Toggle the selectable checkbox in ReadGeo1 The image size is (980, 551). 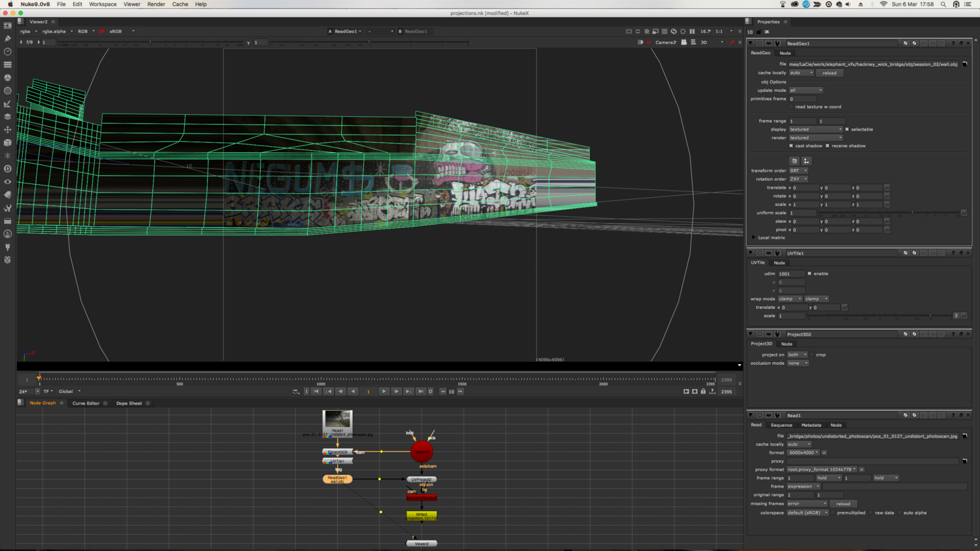point(847,129)
